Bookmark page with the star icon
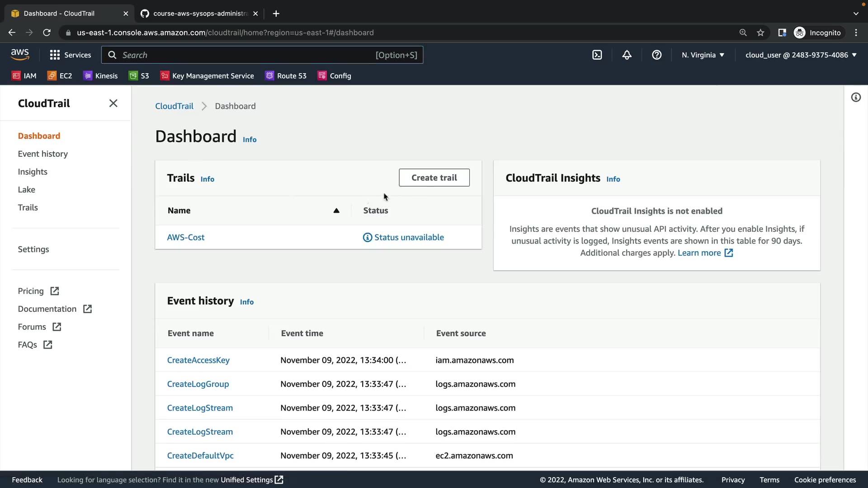Viewport: 868px width, 488px height. coord(760,33)
